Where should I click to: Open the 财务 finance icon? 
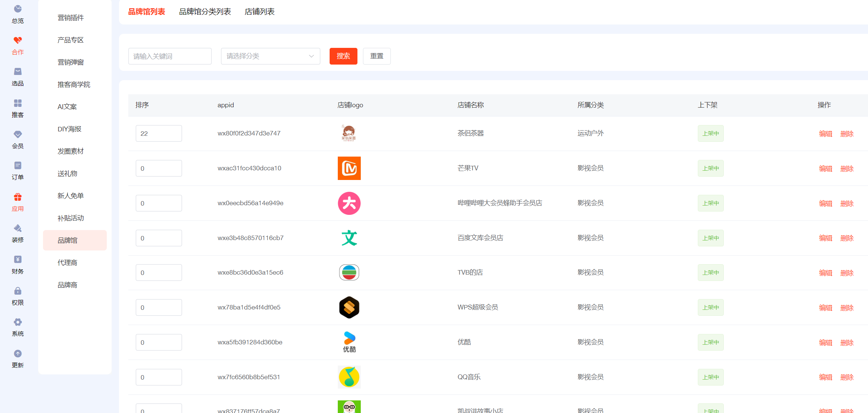pos(17,259)
